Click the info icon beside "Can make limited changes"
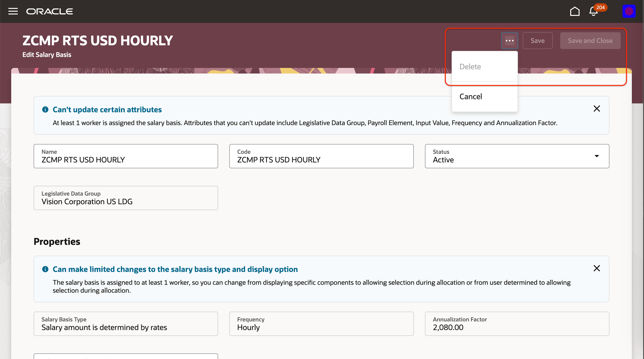 45,269
